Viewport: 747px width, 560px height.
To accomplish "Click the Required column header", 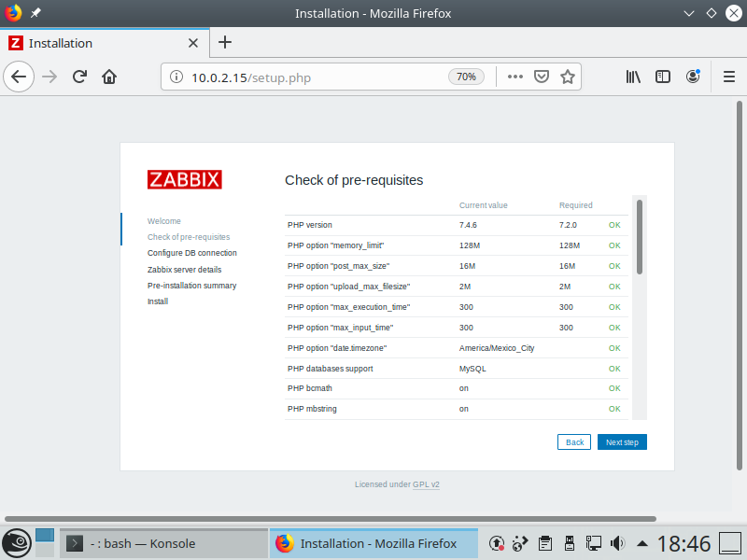I will pyautogui.click(x=575, y=205).
